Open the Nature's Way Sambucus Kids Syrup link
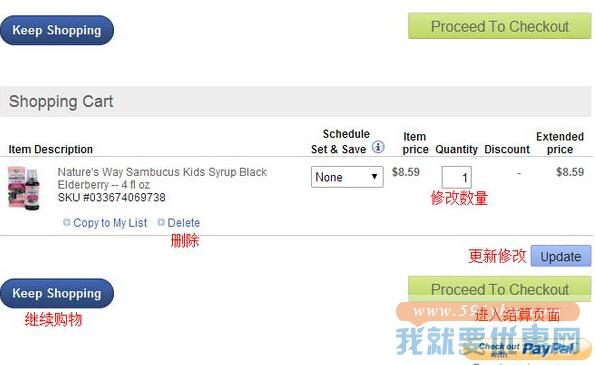Viewport: 595px width, 365px height. (x=162, y=178)
